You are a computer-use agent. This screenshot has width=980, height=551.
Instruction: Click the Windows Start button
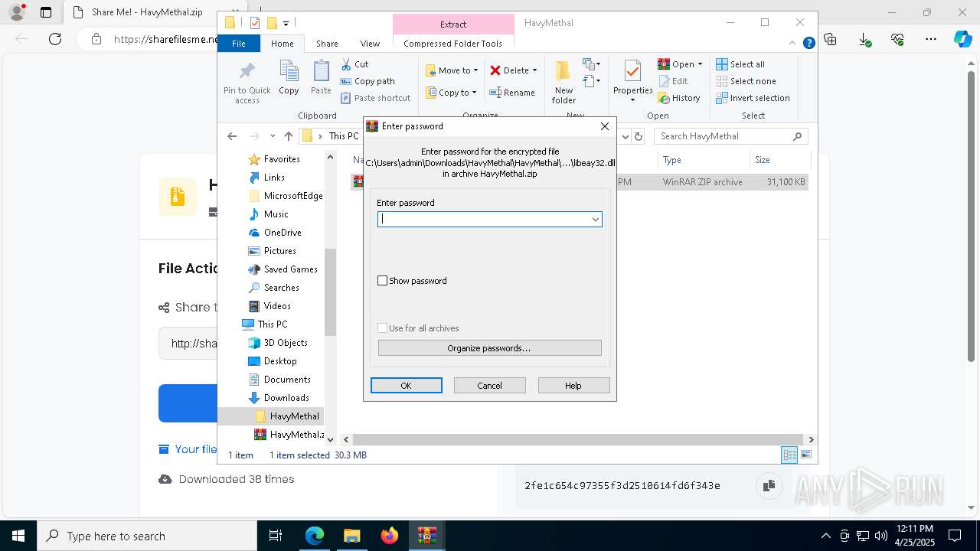[x=18, y=536]
